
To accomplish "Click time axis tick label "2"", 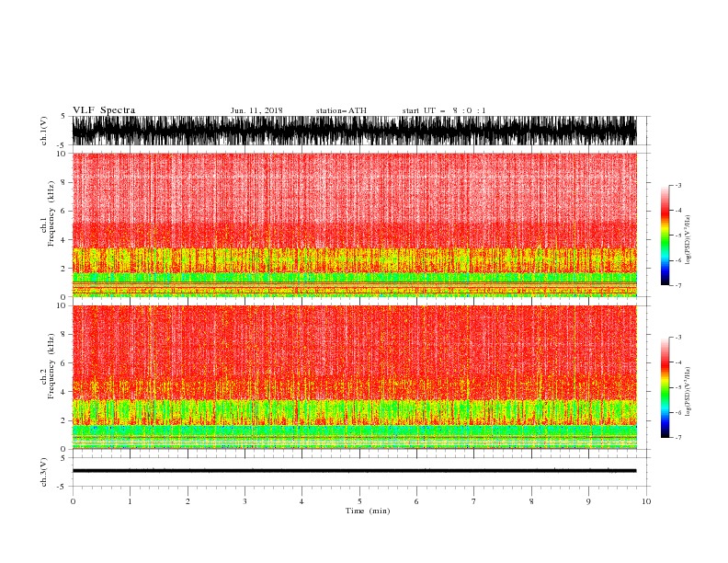I will point(188,501).
